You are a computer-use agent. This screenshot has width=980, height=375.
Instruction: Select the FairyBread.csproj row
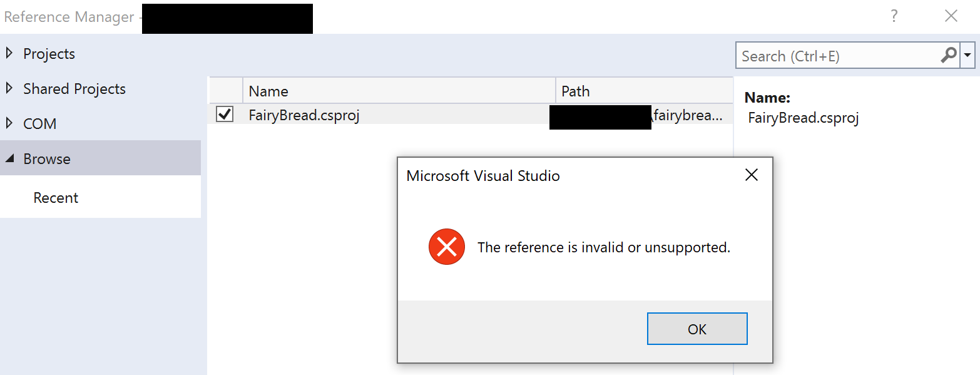click(x=471, y=115)
